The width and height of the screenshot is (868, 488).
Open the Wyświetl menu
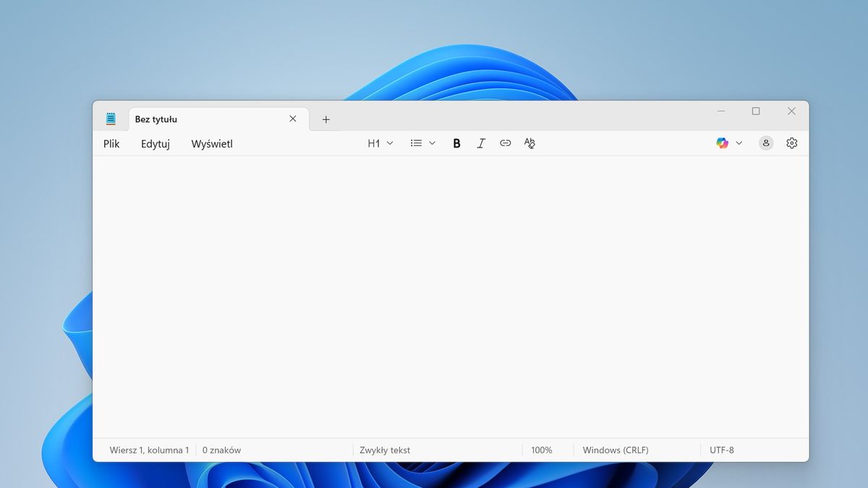[x=212, y=144]
